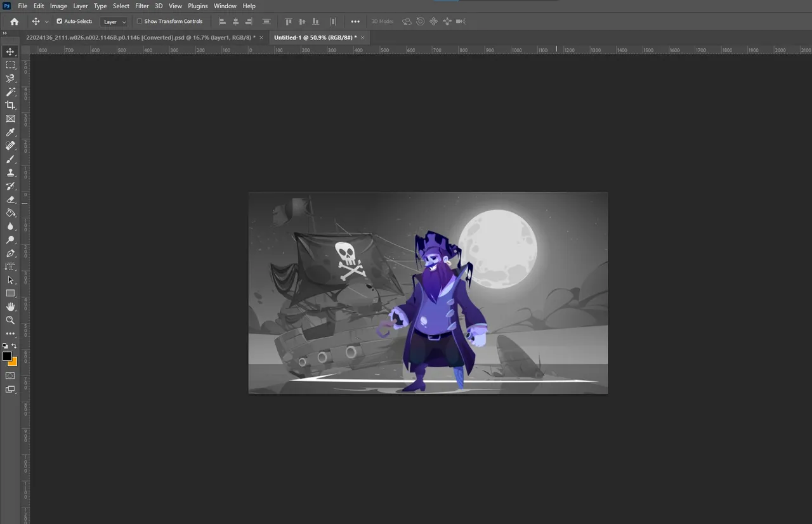Switch to the 22024136 Converted.psd tab
The width and height of the screenshot is (812, 524).
coord(141,37)
